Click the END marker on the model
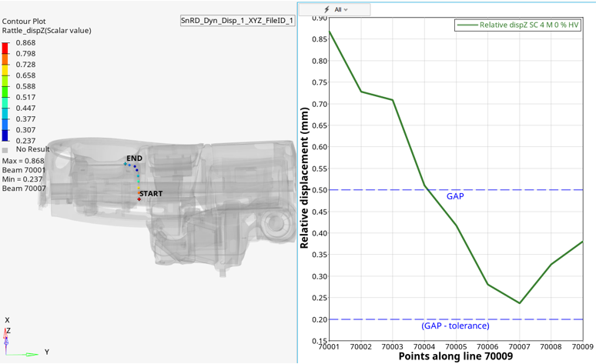Viewport: 596px width, 364px height. [134, 158]
